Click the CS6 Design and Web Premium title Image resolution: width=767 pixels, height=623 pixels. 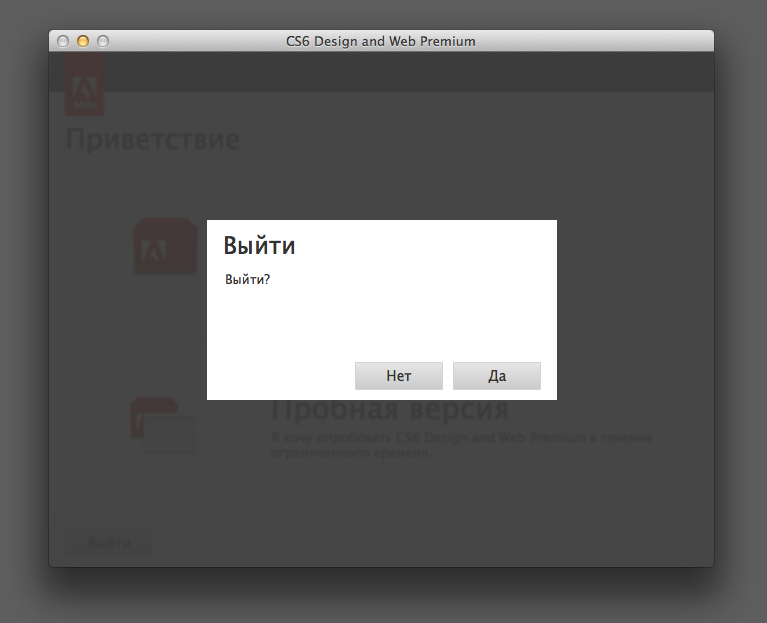(380, 41)
